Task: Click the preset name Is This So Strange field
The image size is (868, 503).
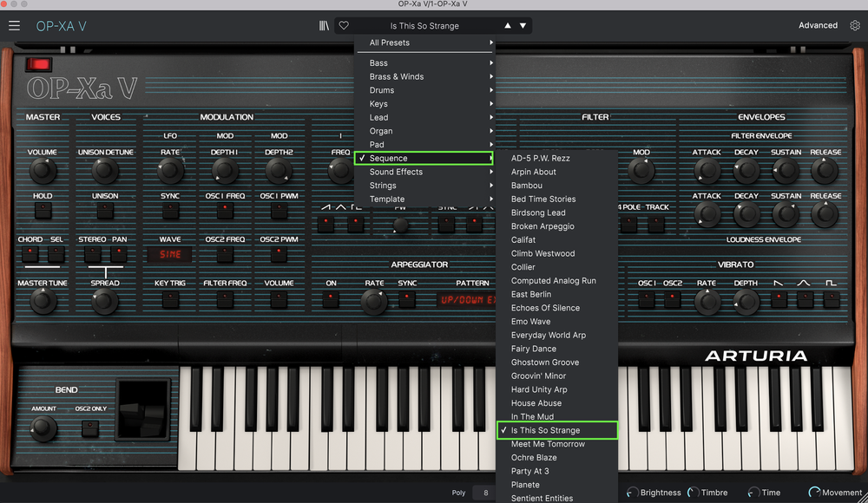Action: tap(424, 26)
